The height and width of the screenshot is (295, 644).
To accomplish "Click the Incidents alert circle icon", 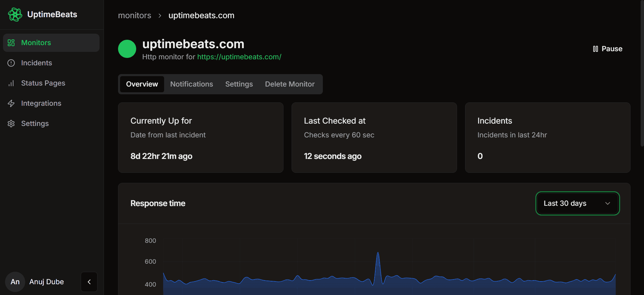I will click(x=11, y=63).
